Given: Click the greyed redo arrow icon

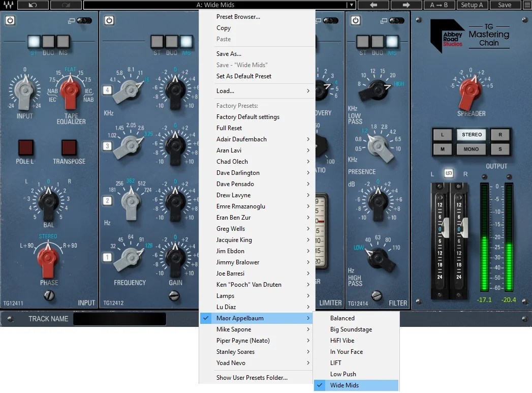Looking at the screenshot, I should click(66, 5).
